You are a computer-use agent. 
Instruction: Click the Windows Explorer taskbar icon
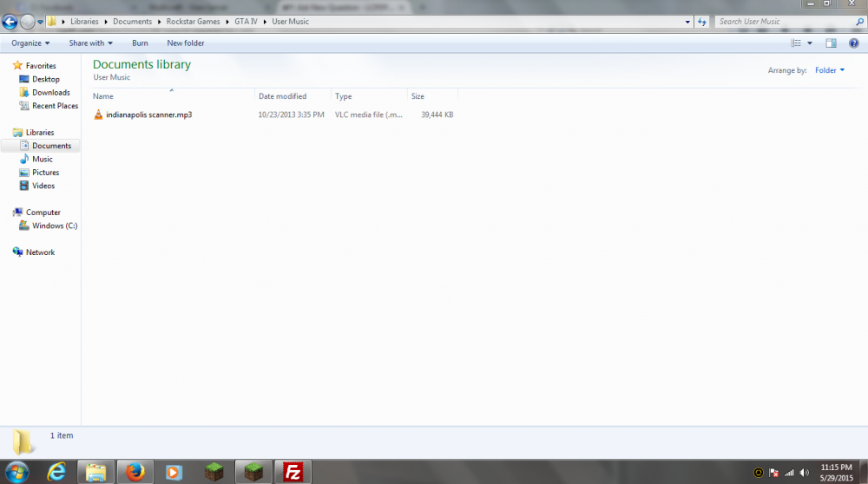click(95, 472)
